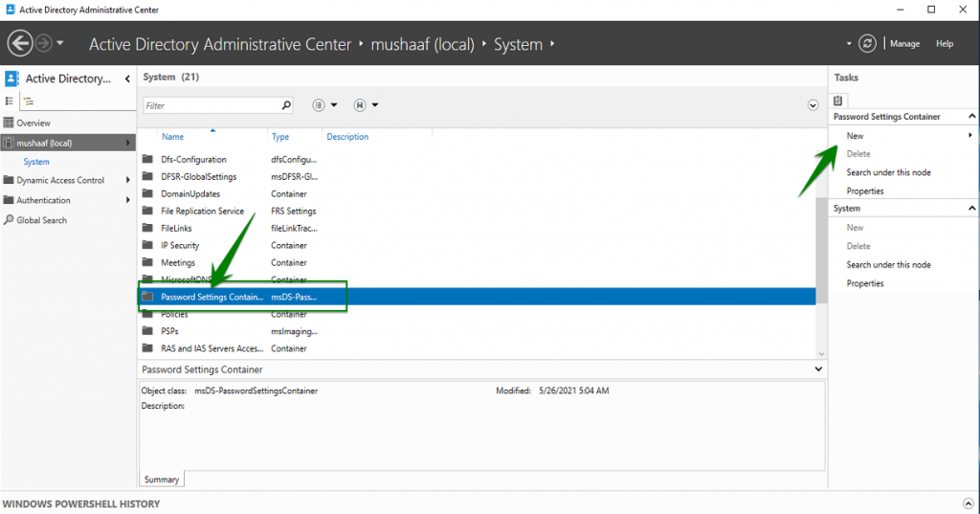Image resolution: width=980 pixels, height=514 pixels.
Task: Collapse the Password Settings Container preview pane
Action: coord(818,369)
